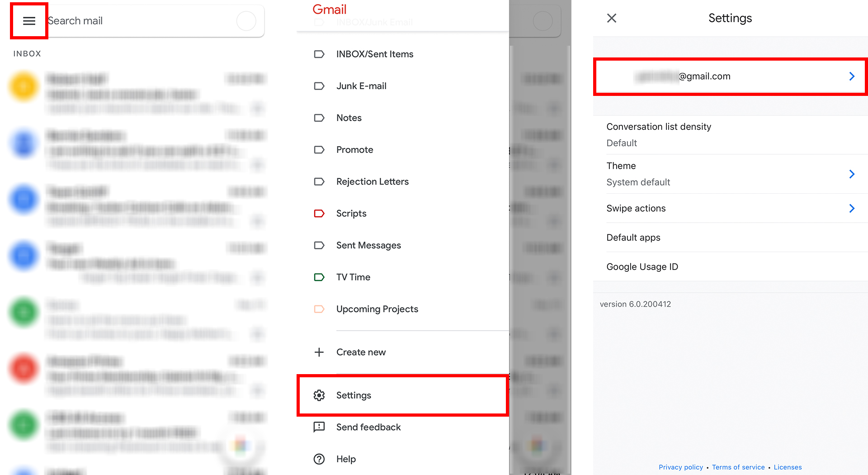
Task: Open Default apps settings
Action: pyautogui.click(x=730, y=237)
